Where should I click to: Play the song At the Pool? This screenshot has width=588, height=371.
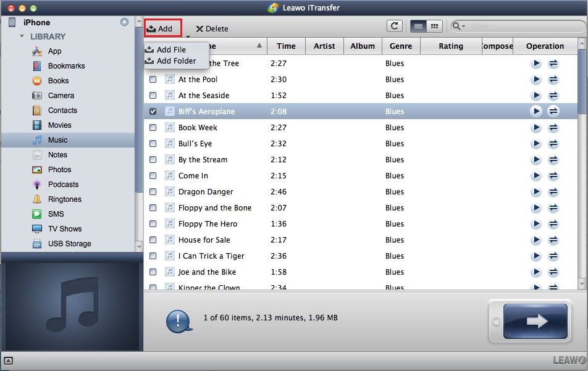pos(535,80)
